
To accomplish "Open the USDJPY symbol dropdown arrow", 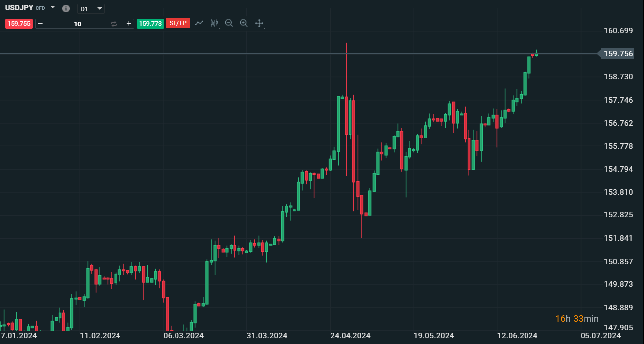I will (53, 8).
